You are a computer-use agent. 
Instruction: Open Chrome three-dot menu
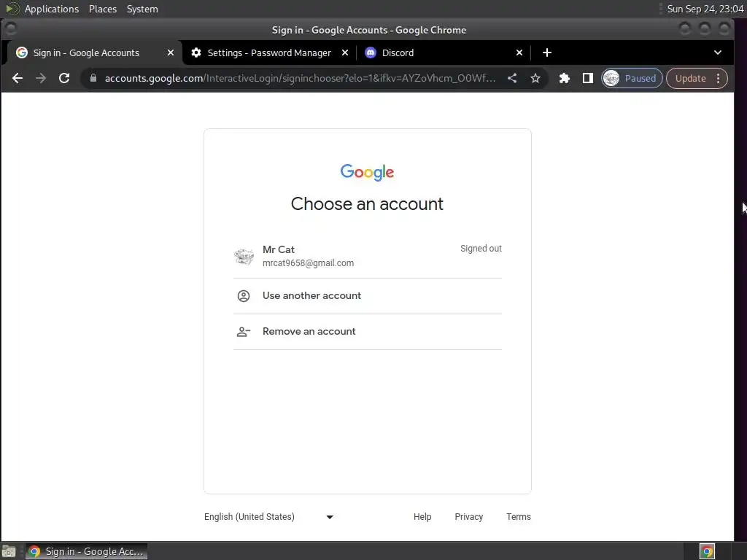719,78
